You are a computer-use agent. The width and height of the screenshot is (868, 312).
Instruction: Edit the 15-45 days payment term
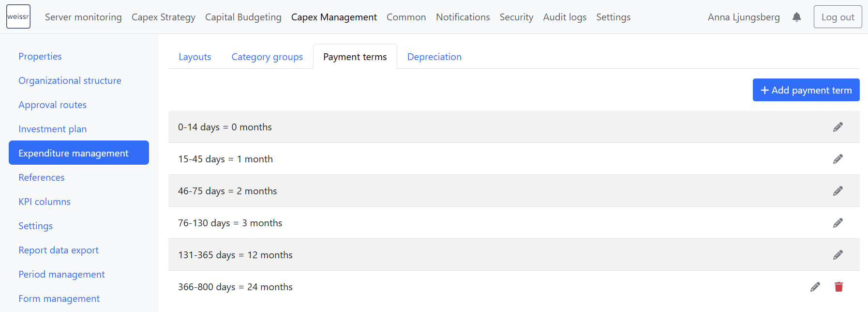[838, 159]
